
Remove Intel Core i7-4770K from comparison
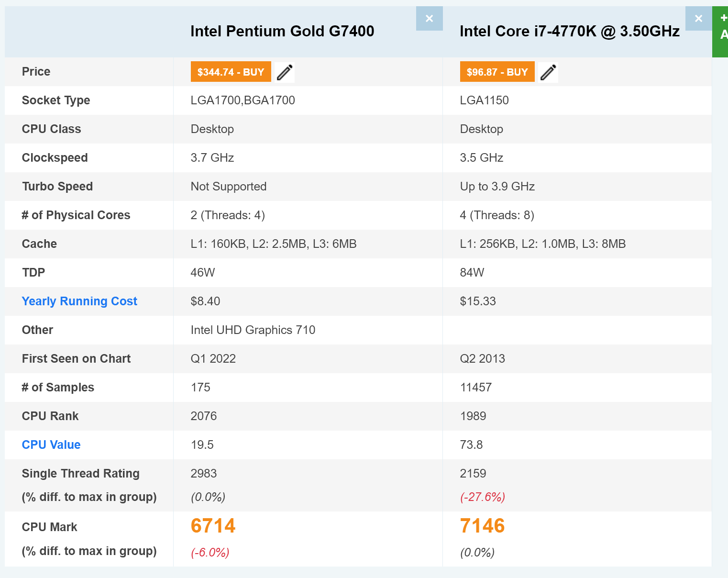pos(698,19)
